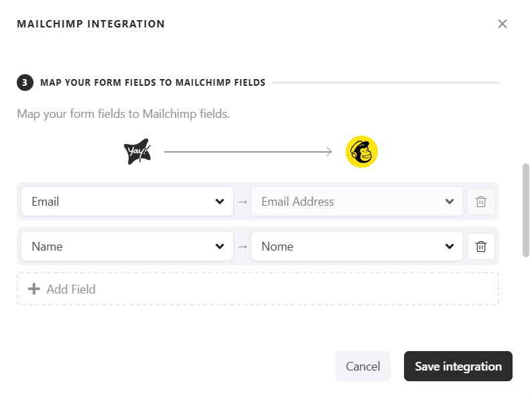Screen dimensions: 532x398
Task: Click arrow between Name and Nome
Action: [x=242, y=247]
